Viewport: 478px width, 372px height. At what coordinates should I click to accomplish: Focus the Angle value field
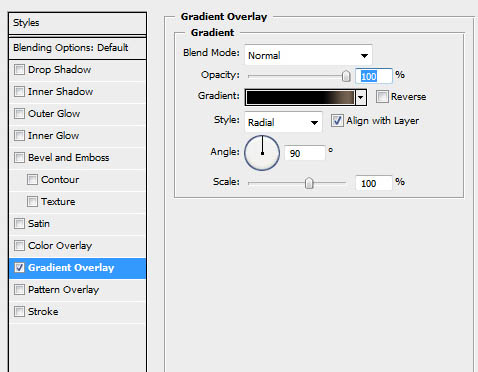click(x=305, y=153)
